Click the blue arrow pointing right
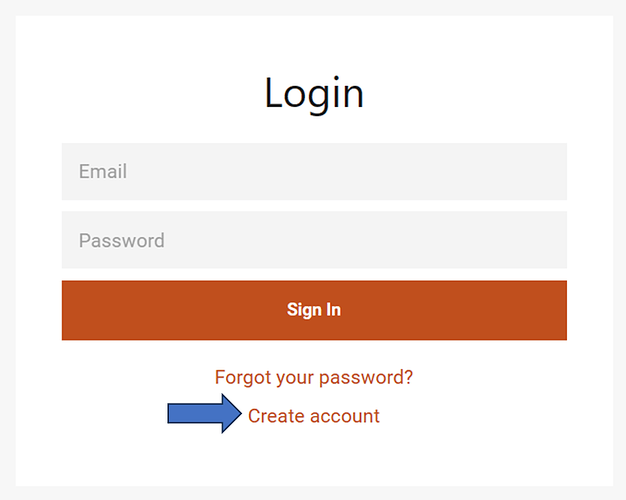This screenshot has height=500, width=626. 204,414
